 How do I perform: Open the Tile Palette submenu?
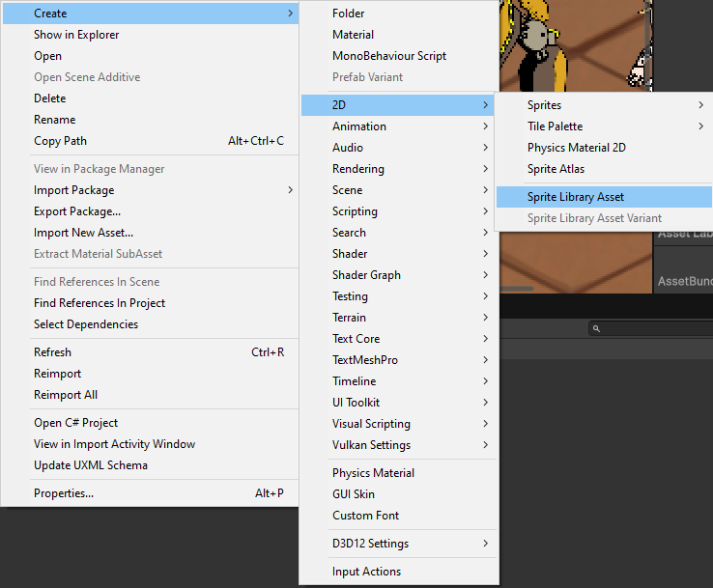tap(555, 126)
